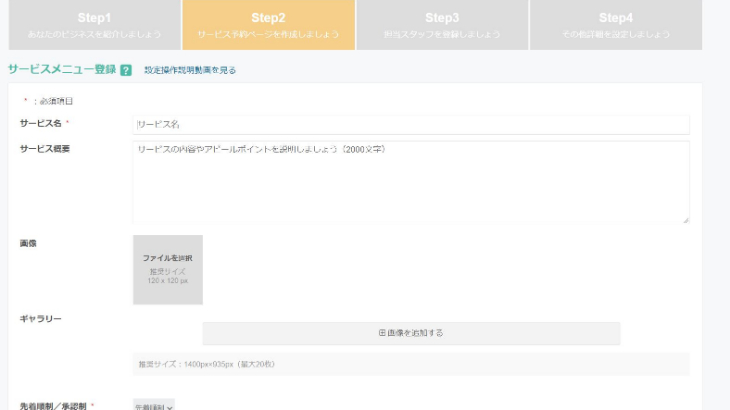730x410 pixels.
Task: Click the help question mark icon beside サービスメニュー登録
Action: [126, 71]
